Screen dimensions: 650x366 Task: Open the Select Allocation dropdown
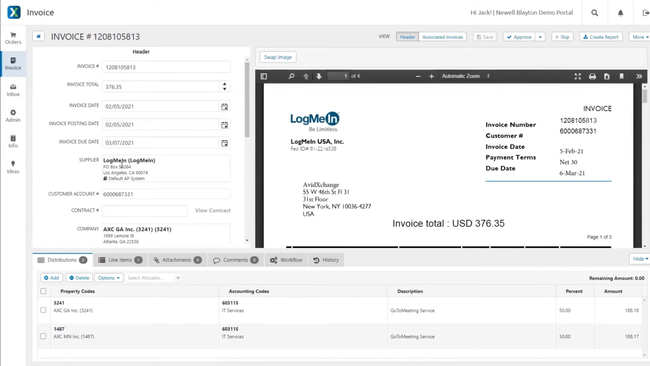pyautogui.click(x=153, y=278)
